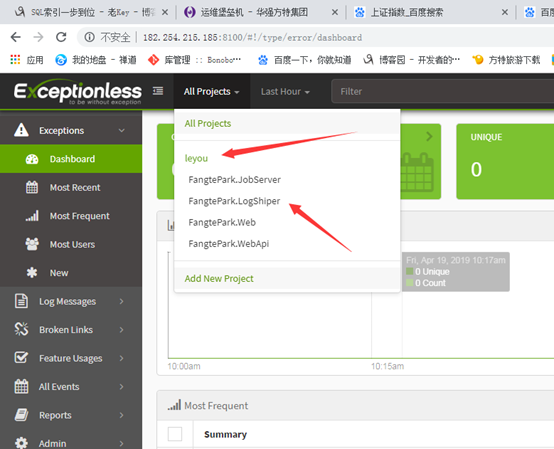This screenshot has height=449, width=554.
Task: Click the site info not-secure icon
Action: [89, 37]
